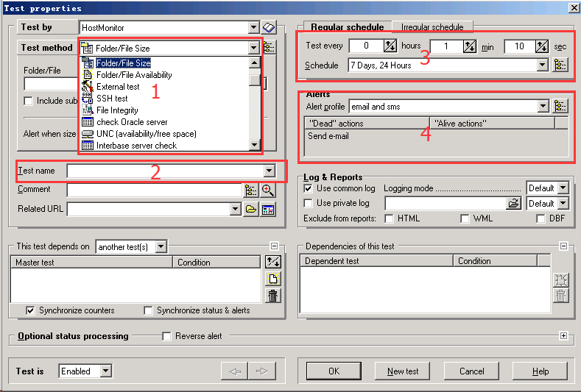581x392 pixels.
Task: Click the alert profile editor icon
Action: [x=561, y=106]
